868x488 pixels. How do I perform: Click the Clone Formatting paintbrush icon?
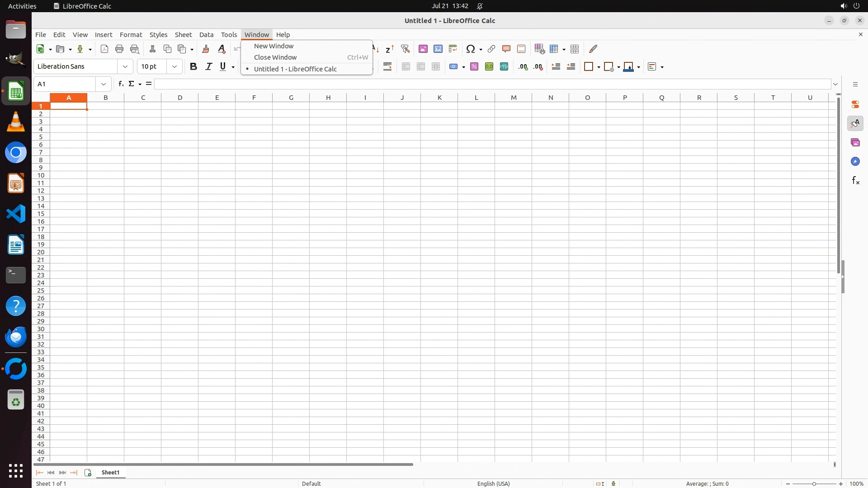click(206, 49)
